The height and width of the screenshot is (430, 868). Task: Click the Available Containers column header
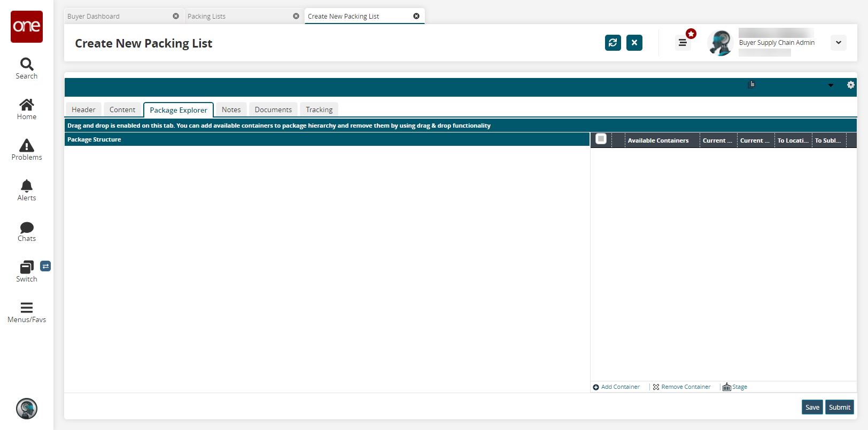pyautogui.click(x=662, y=140)
